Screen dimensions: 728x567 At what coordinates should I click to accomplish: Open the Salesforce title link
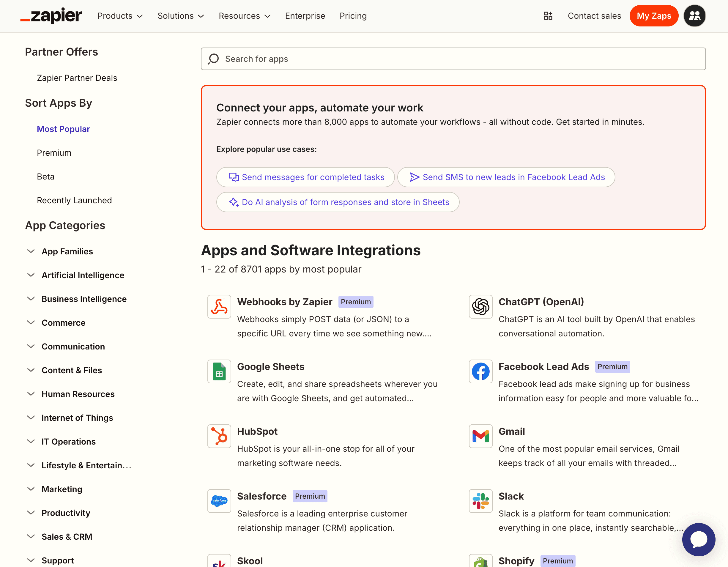click(x=262, y=496)
